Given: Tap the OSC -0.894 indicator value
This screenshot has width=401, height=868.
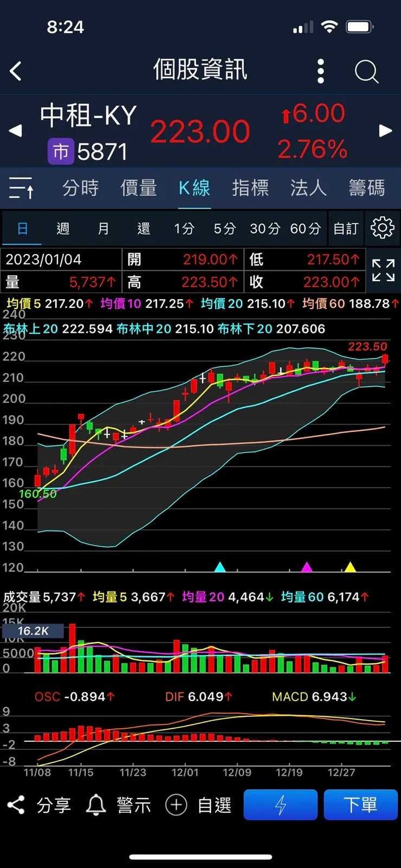Looking at the screenshot, I should pos(75,697).
